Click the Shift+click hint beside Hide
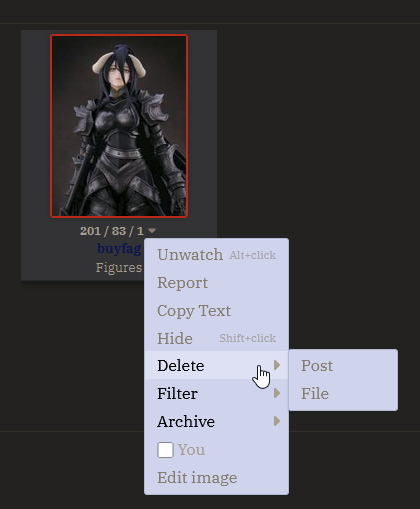The width and height of the screenshot is (420, 509). pos(247,338)
